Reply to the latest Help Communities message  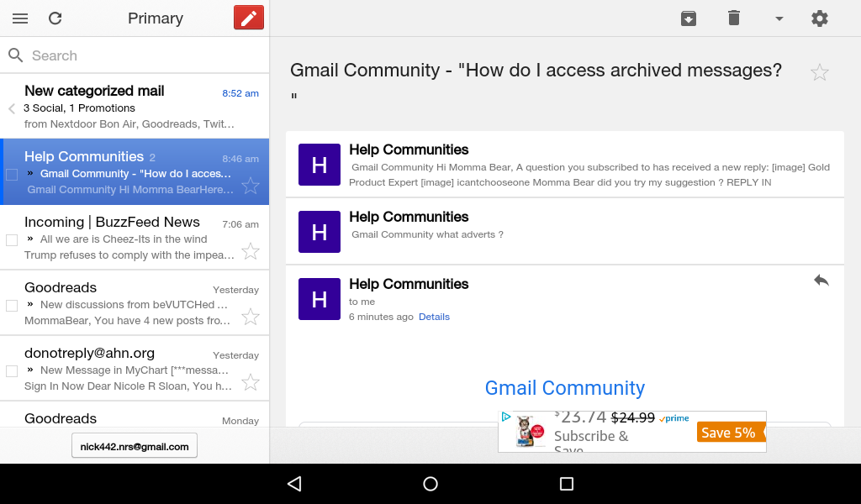[x=821, y=280]
